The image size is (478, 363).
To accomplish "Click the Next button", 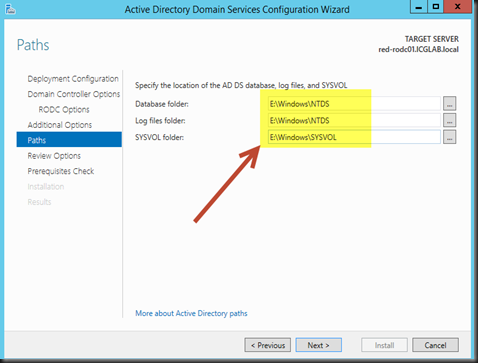I will [319, 345].
